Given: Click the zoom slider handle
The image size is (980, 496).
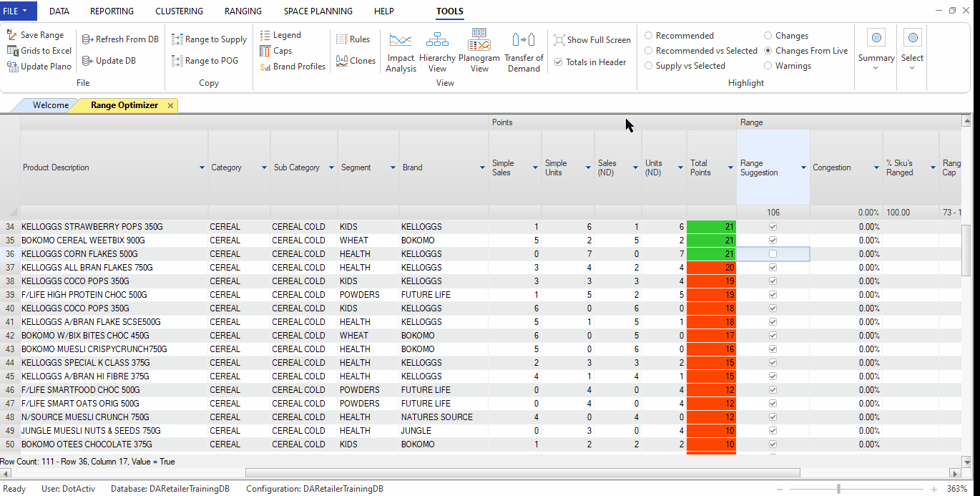Looking at the screenshot, I should [x=838, y=489].
